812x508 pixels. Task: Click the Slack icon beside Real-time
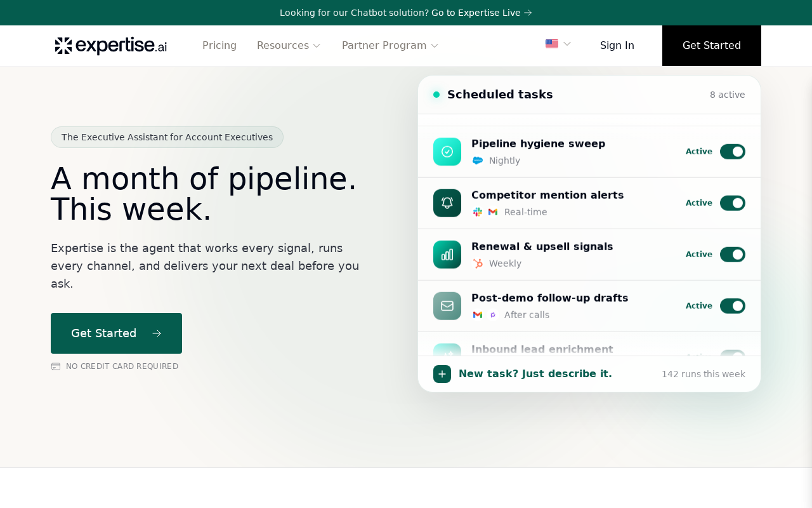tap(478, 212)
